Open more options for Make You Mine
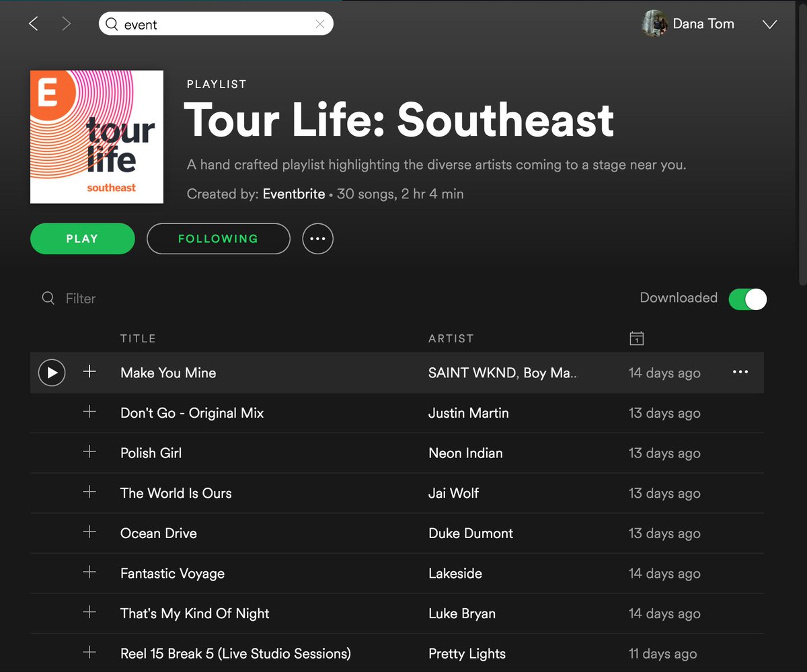This screenshot has height=672, width=807. click(x=740, y=372)
